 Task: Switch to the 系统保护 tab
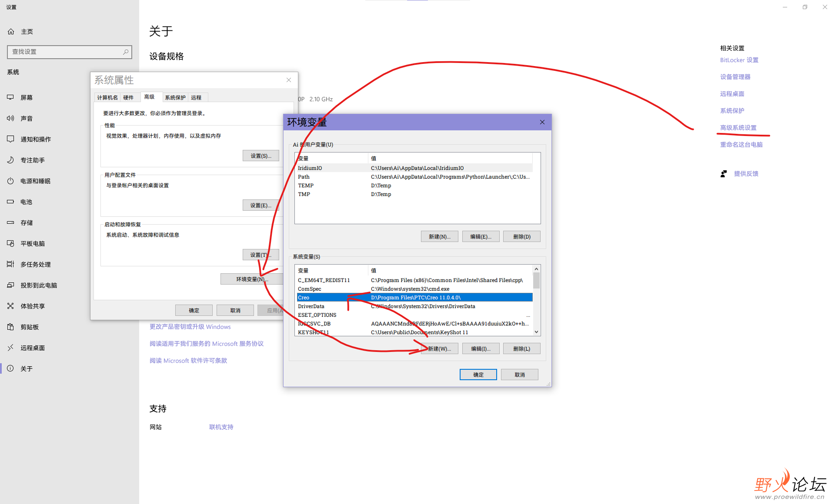(x=175, y=97)
